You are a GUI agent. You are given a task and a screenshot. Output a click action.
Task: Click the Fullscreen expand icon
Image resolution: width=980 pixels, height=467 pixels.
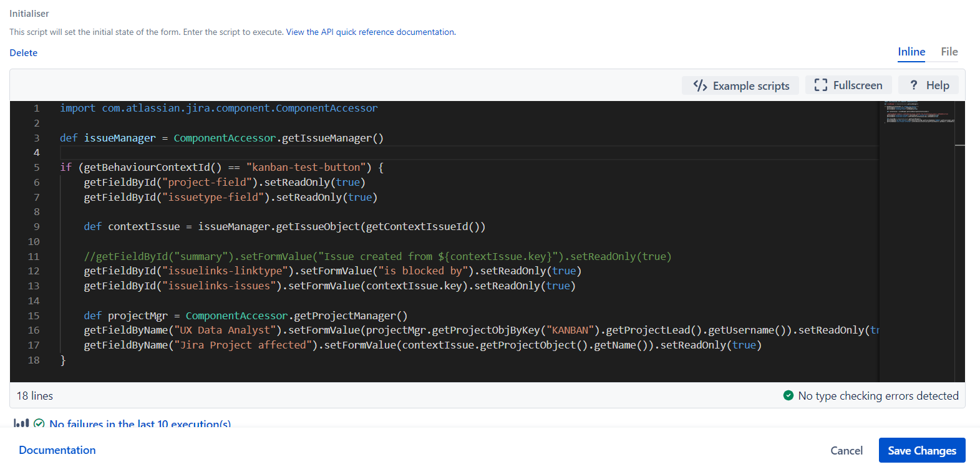point(820,85)
